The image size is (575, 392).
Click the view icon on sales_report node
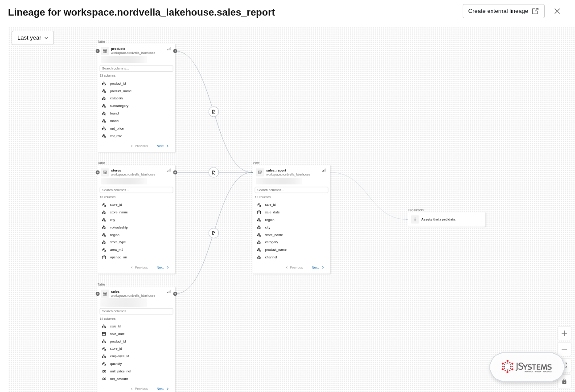260,172
